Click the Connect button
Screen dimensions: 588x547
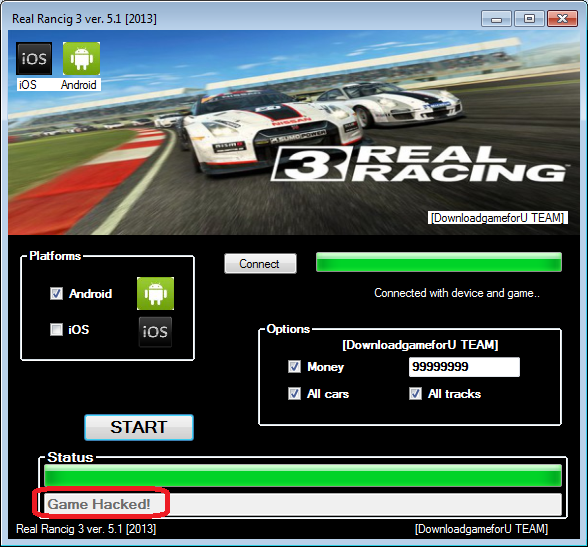tap(260, 264)
